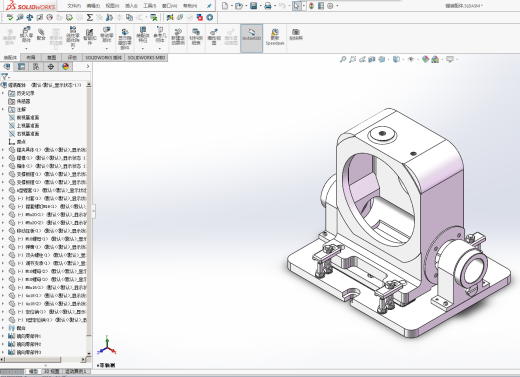Toggle the rebuild traffic light icon

(x=311, y=6)
